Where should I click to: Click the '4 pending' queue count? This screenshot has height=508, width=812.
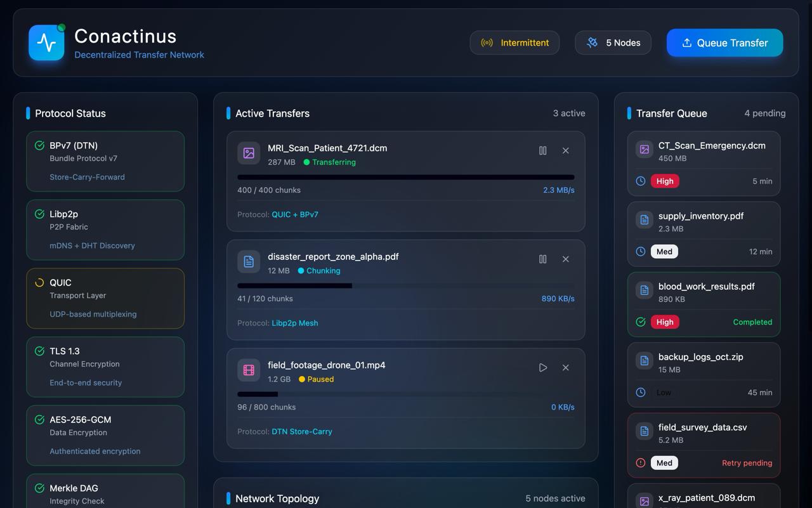[765, 114]
